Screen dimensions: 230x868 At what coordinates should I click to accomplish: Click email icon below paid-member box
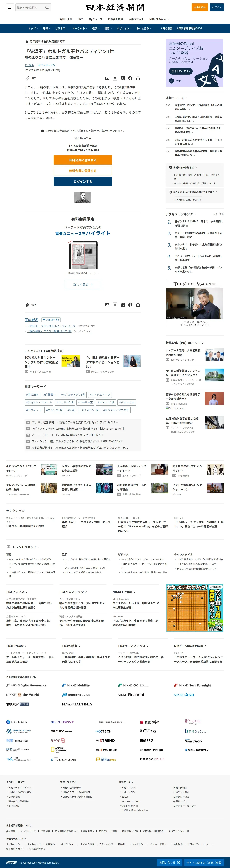pos(107,305)
